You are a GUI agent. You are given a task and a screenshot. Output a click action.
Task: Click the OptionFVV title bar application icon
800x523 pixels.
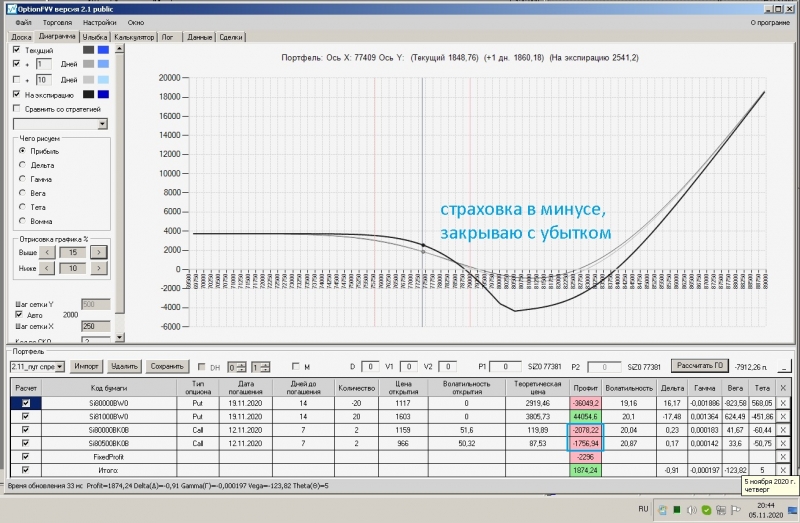11,9
